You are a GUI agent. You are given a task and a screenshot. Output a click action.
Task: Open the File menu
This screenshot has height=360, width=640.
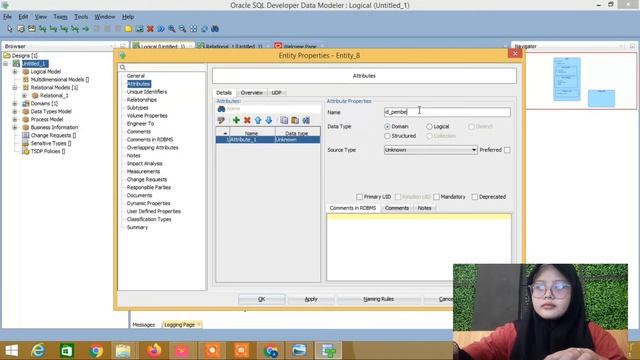[x=7, y=17]
